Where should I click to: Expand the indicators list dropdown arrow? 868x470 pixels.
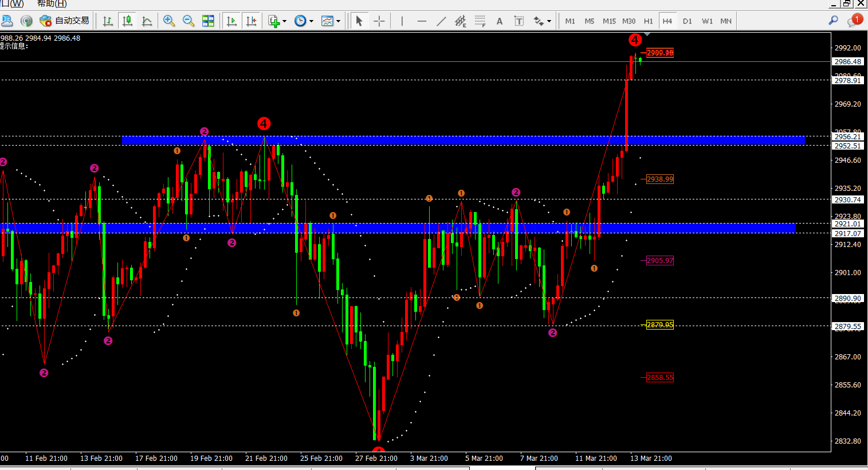(285, 21)
